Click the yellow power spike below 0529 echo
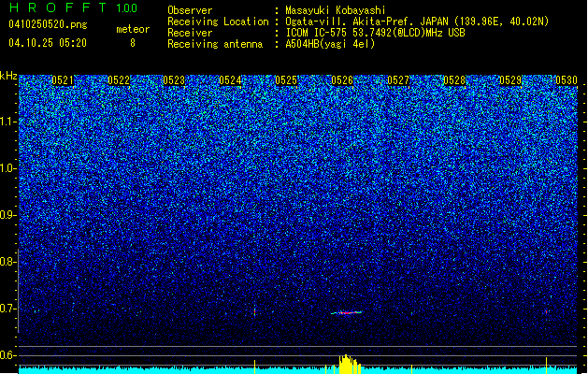 tap(546, 365)
